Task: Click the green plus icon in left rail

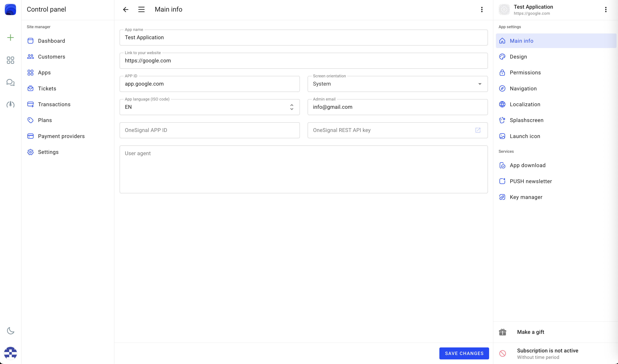Action: 10,38
